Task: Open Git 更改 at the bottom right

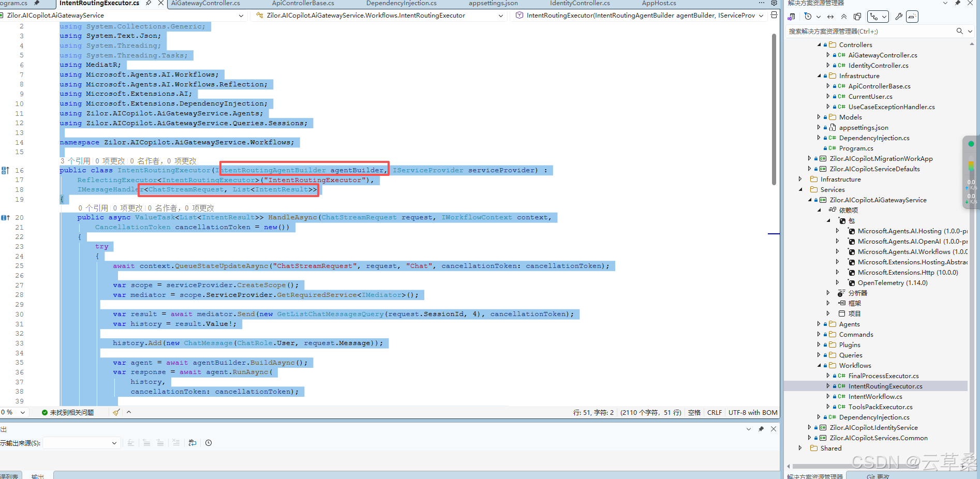Action: (x=878, y=475)
